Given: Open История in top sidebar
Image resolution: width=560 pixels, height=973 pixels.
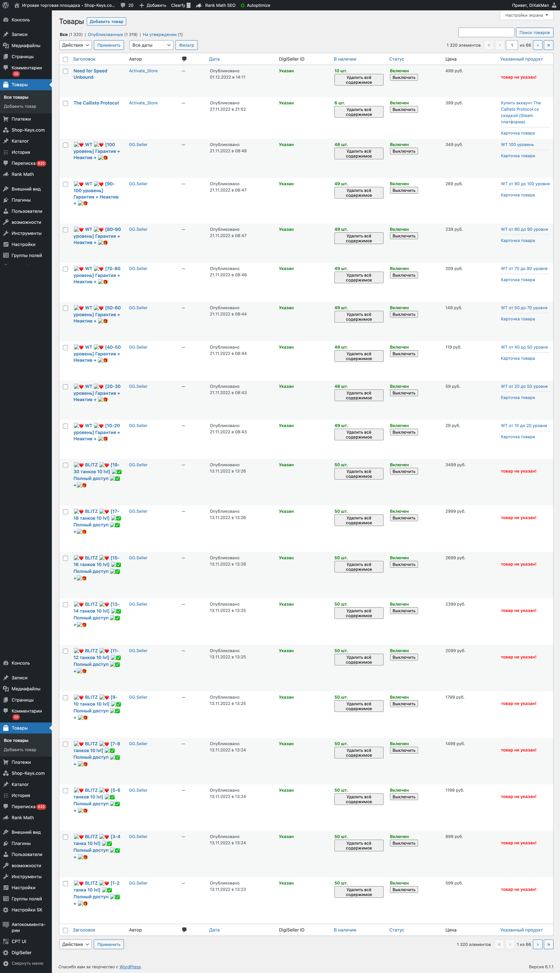Looking at the screenshot, I should (x=26, y=152).
